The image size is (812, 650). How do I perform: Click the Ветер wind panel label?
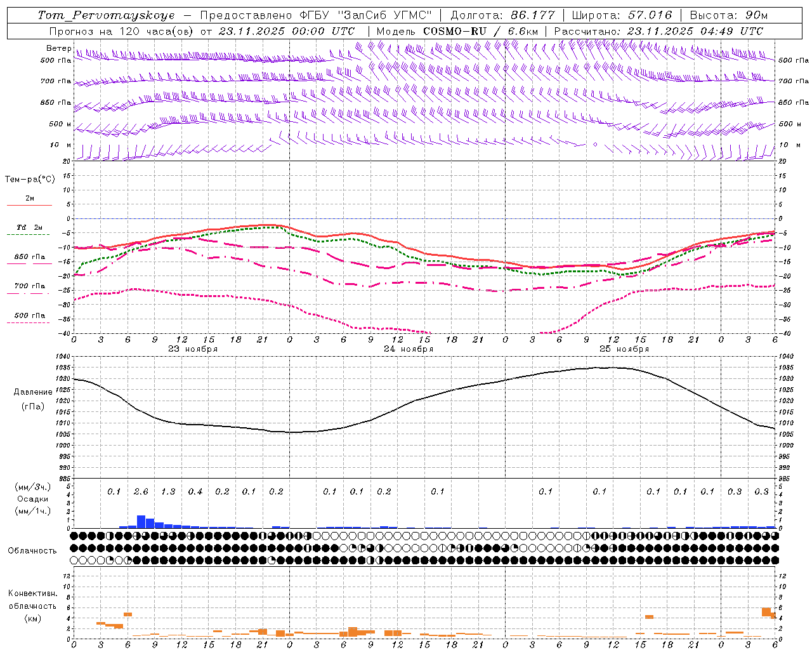click(x=58, y=48)
